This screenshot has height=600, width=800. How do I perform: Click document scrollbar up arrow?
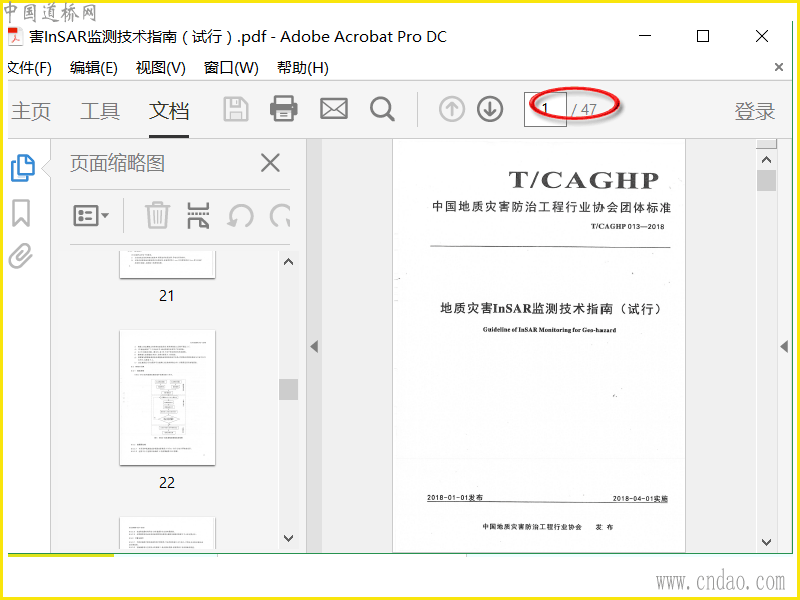pyautogui.click(x=766, y=160)
